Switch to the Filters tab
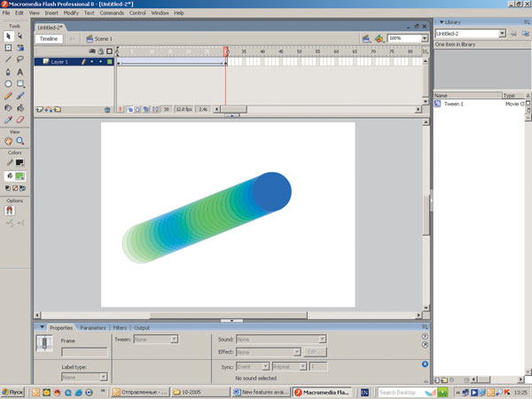 (x=120, y=328)
